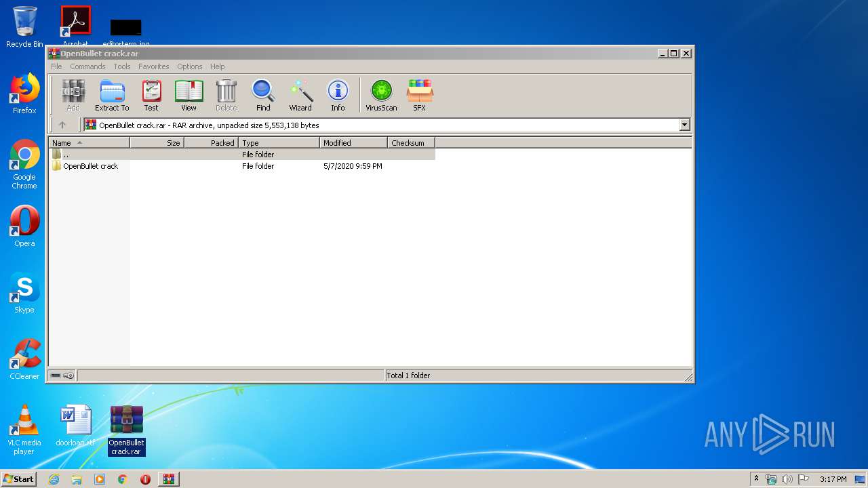Select the Skype desktop shortcut

coord(24,293)
